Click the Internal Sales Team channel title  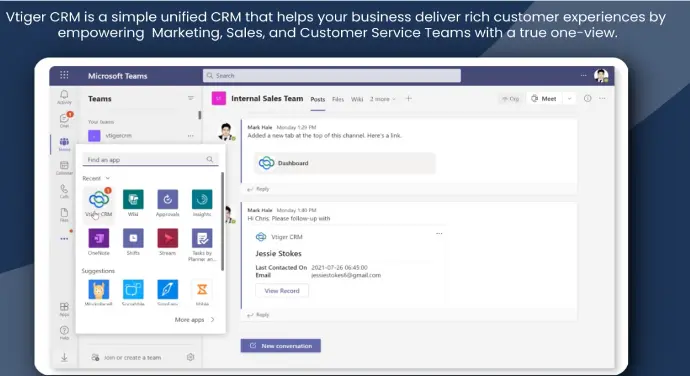click(267, 98)
